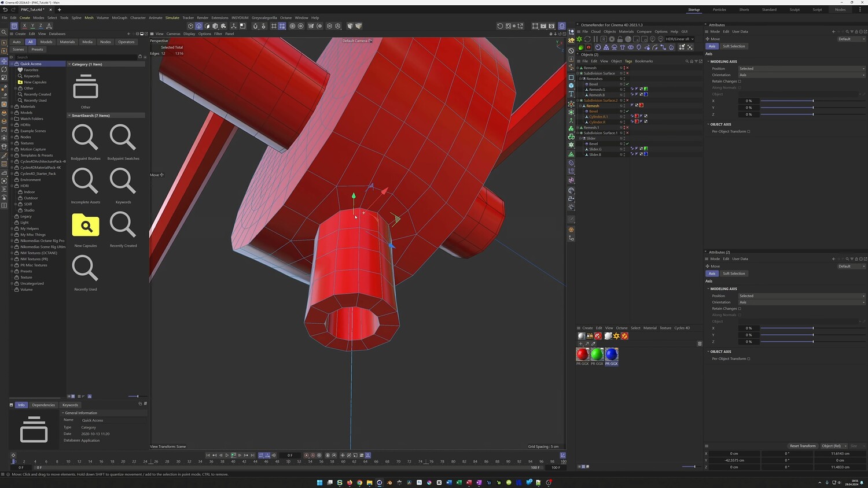868x488 pixels.
Task: Open the Orientation dropdown in upper Attributes
Action: [801, 75]
